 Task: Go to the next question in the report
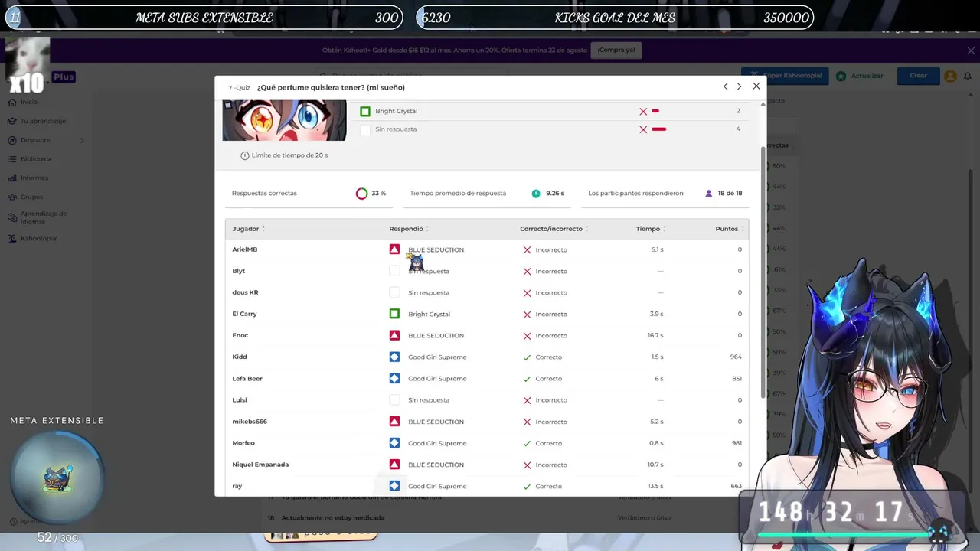[x=739, y=86]
